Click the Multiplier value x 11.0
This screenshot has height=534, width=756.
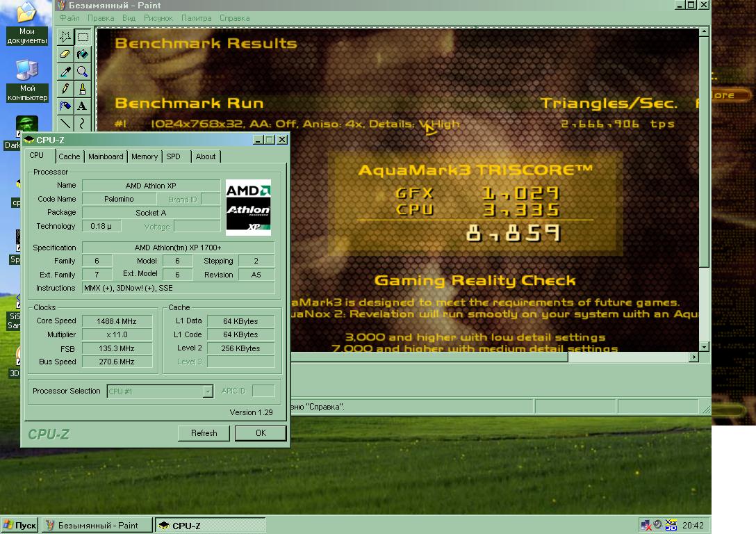(x=117, y=334)
